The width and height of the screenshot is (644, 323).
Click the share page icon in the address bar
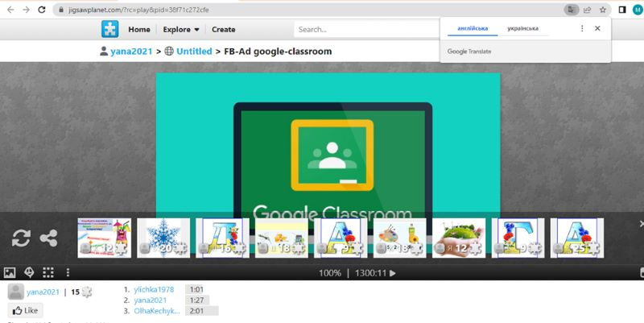588,10
